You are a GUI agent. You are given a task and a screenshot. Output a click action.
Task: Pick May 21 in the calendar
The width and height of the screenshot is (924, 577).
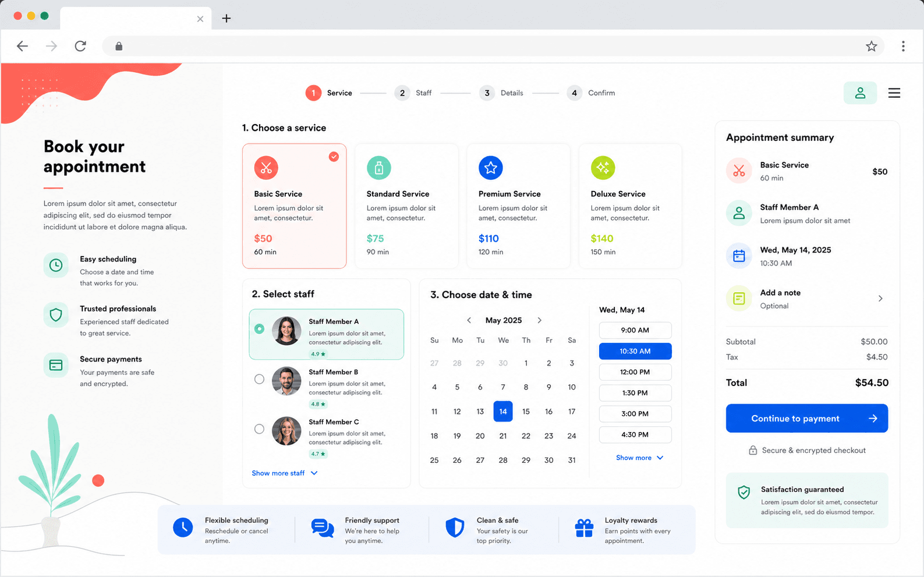coord(503,436)
